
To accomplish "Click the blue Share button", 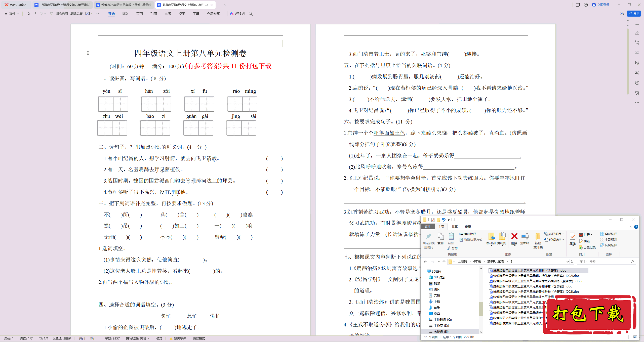I will point(634,14).
